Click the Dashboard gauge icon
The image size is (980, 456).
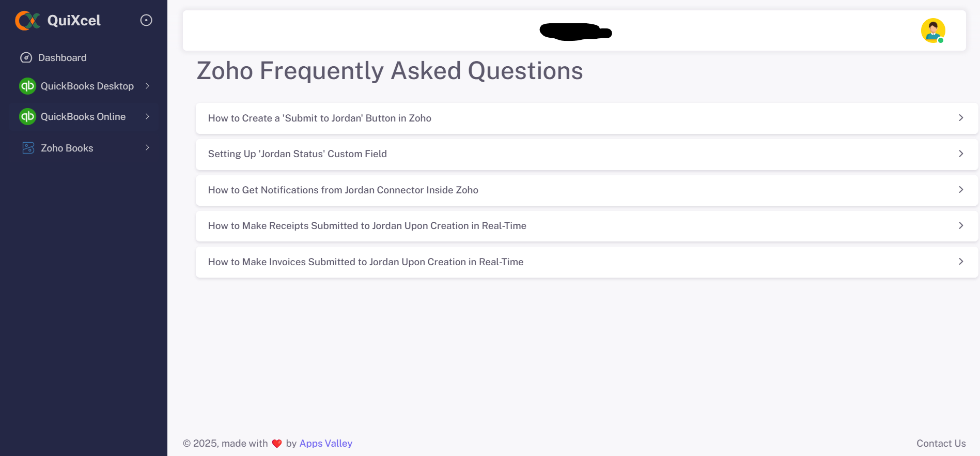(26, 57)
